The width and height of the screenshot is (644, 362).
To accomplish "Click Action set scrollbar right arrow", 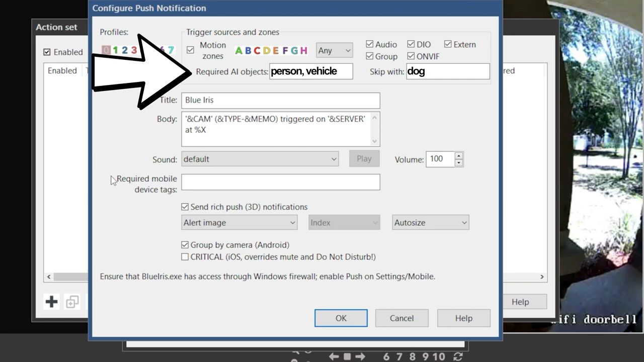I will pyautogui.click(x=542, y=277).
